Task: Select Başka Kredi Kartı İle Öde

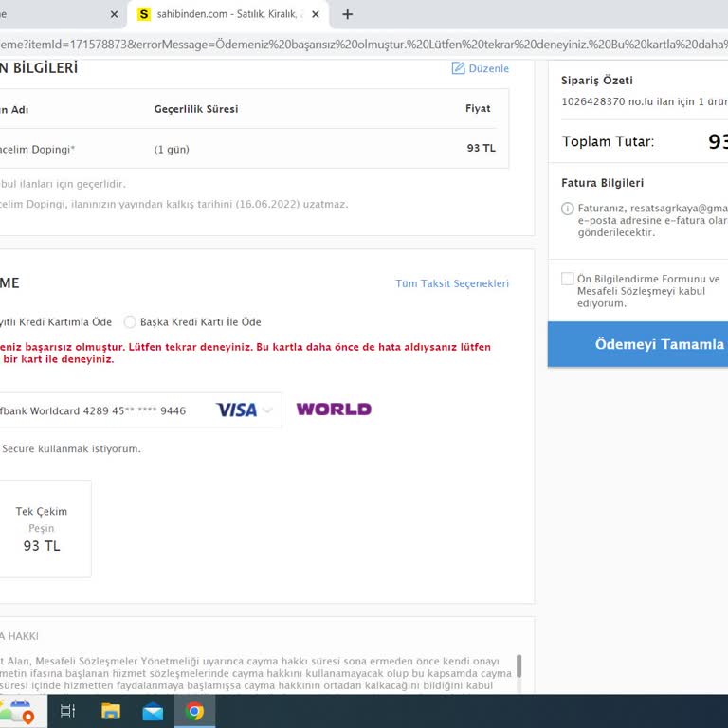Action: click(130, 321)
